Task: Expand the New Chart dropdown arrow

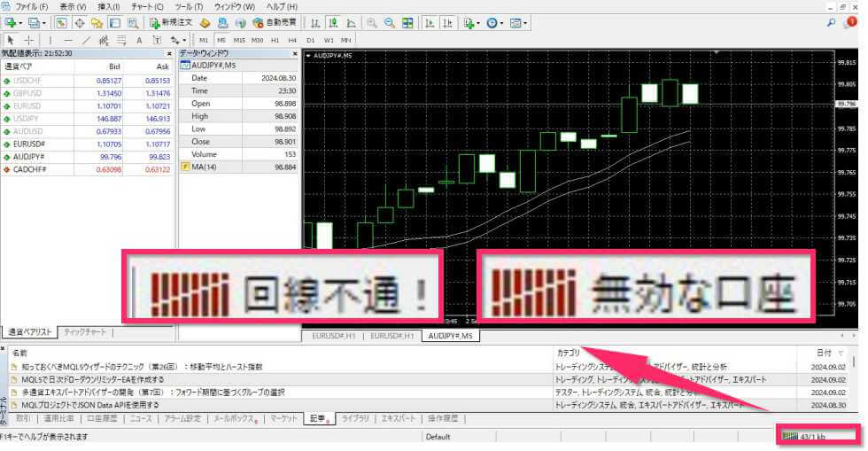Action: [x=20, y=23]
